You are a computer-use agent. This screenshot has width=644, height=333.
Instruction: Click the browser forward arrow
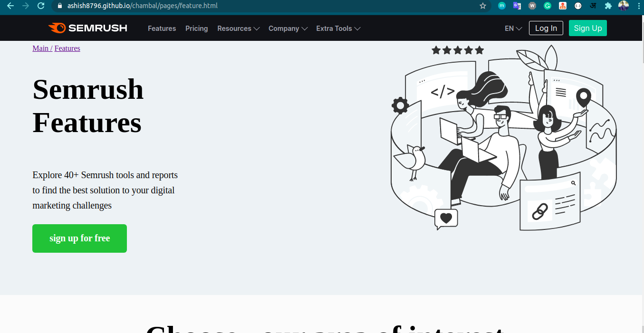[x=26, y=6]
